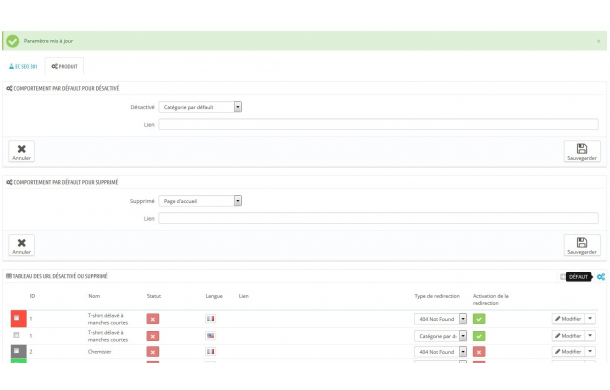Click the 'Type de redirection' column header
The height and width of the screenshot is (390, 610).
pos(437,296)
